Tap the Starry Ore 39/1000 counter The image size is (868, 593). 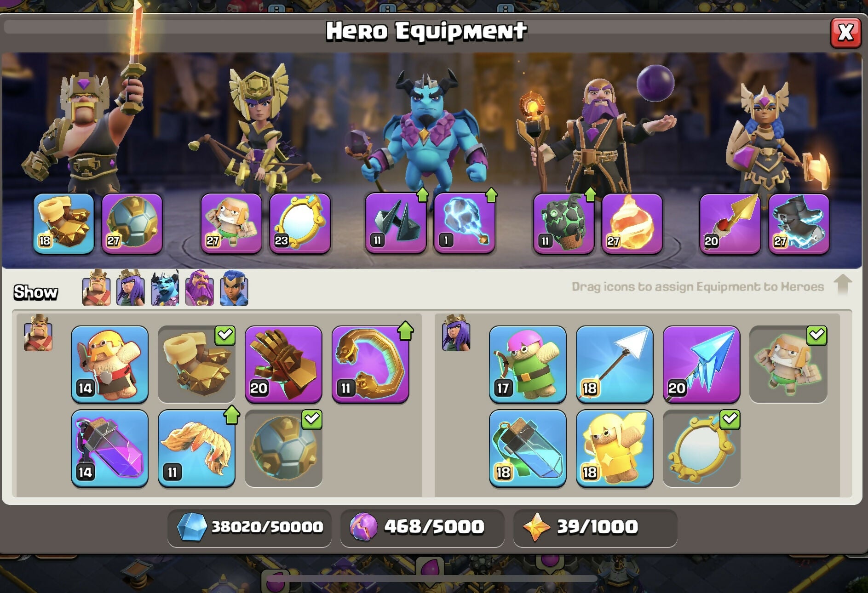point(595,527)
